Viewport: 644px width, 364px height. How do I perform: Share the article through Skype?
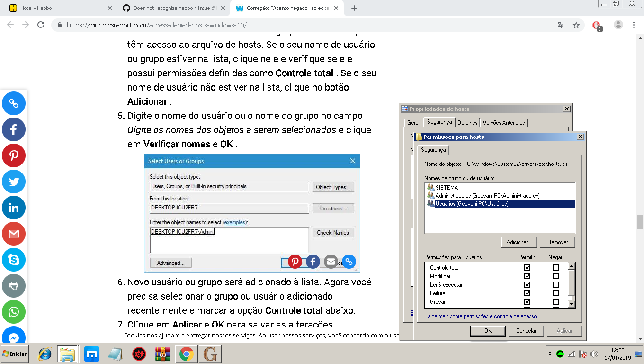click(13, 260)
